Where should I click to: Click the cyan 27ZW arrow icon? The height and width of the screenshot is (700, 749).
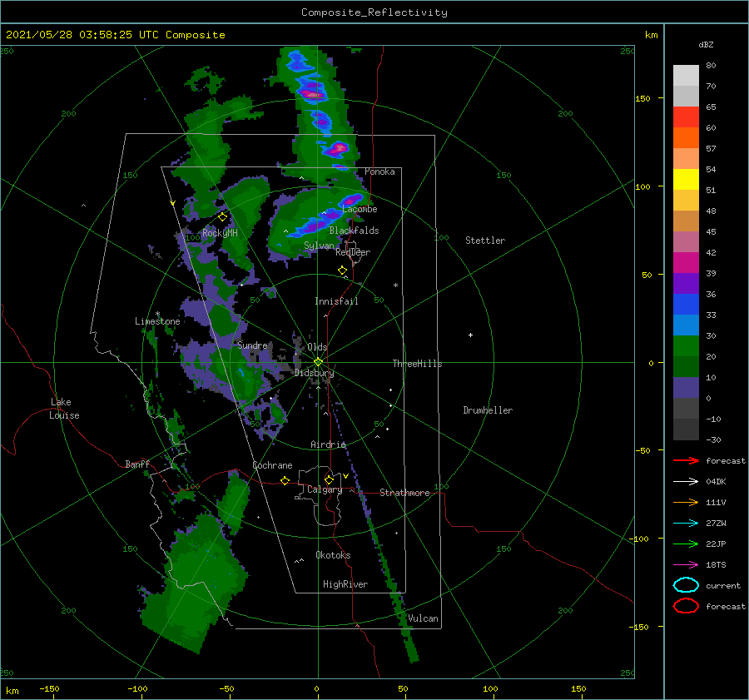click(x=686, y=524)
